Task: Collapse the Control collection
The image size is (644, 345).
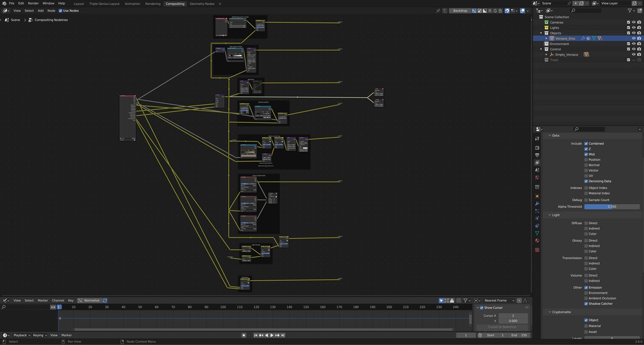Action: (x=541, y=49)
